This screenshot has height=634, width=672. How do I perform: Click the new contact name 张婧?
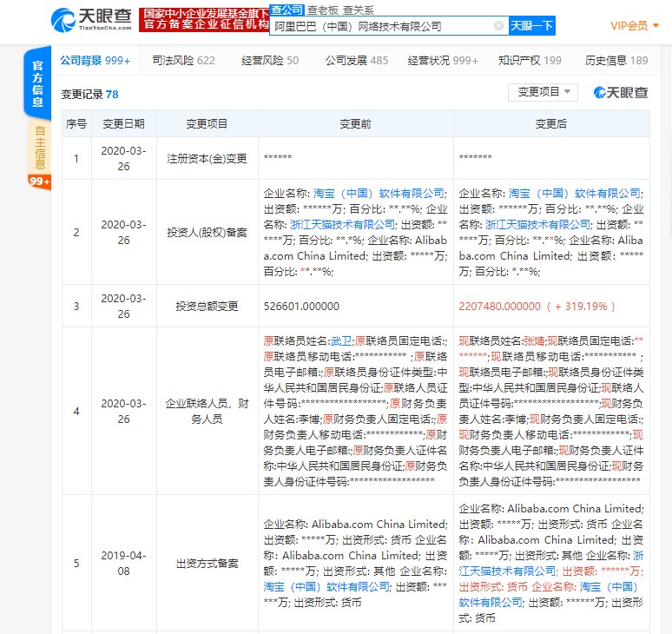pos(534,341)
